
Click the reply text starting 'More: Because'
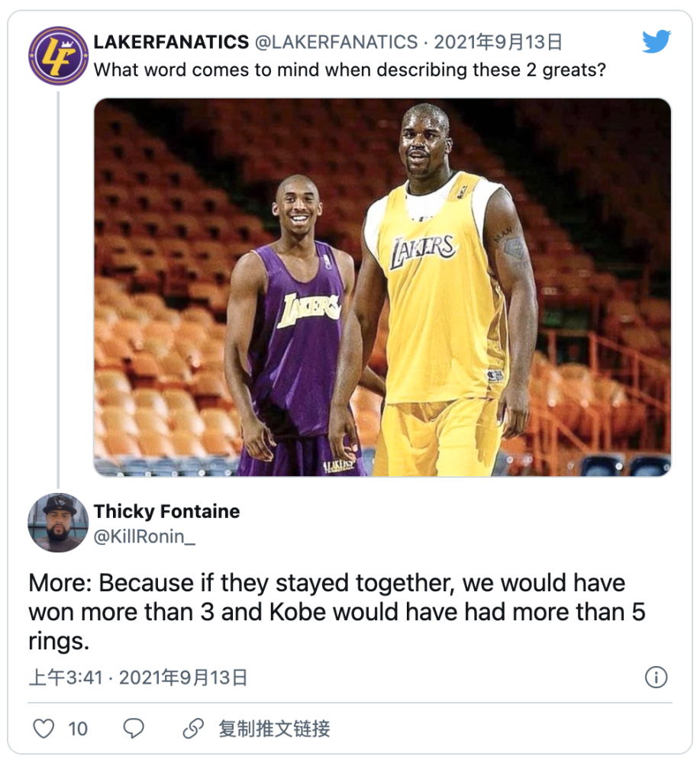[336, 612]
